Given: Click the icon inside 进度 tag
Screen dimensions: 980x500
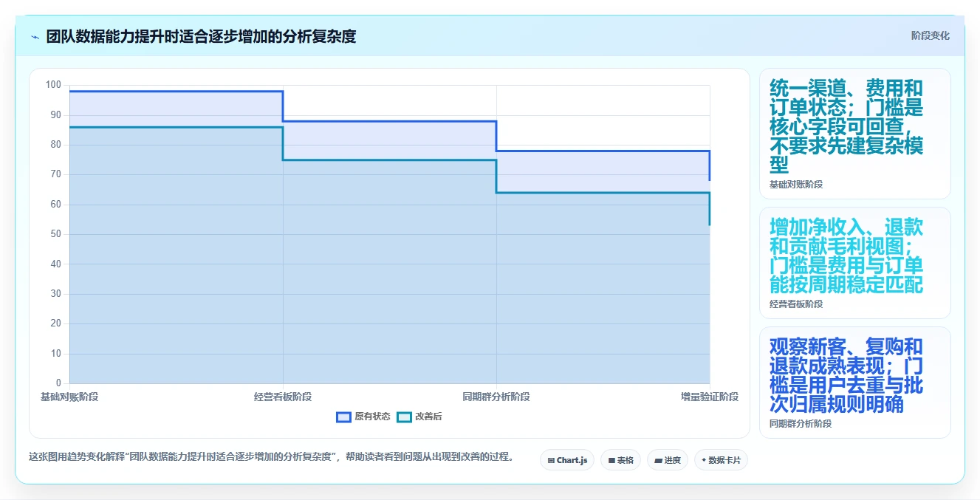Looking at the screenshot, I should (658, 460).
